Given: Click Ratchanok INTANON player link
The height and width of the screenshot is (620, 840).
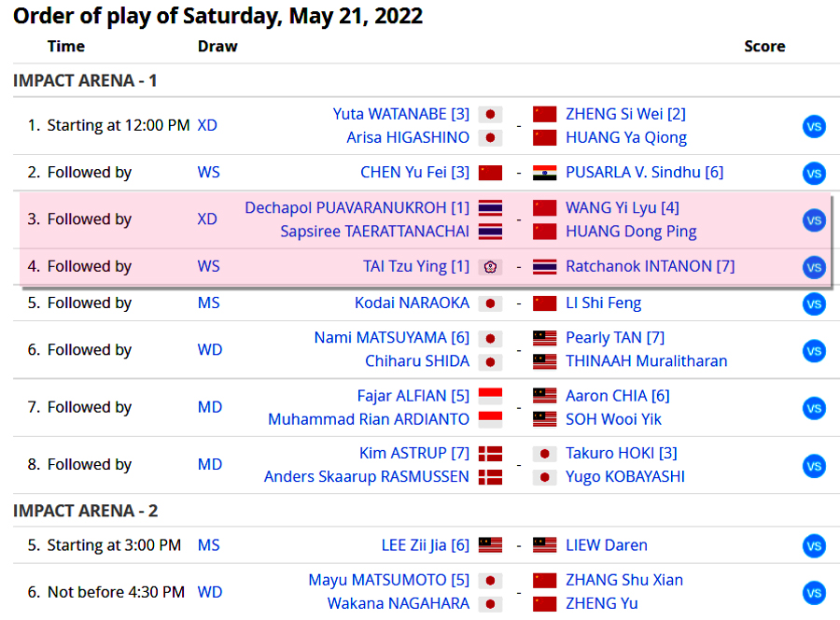Looking at the screenshot, I should [650, 266].
